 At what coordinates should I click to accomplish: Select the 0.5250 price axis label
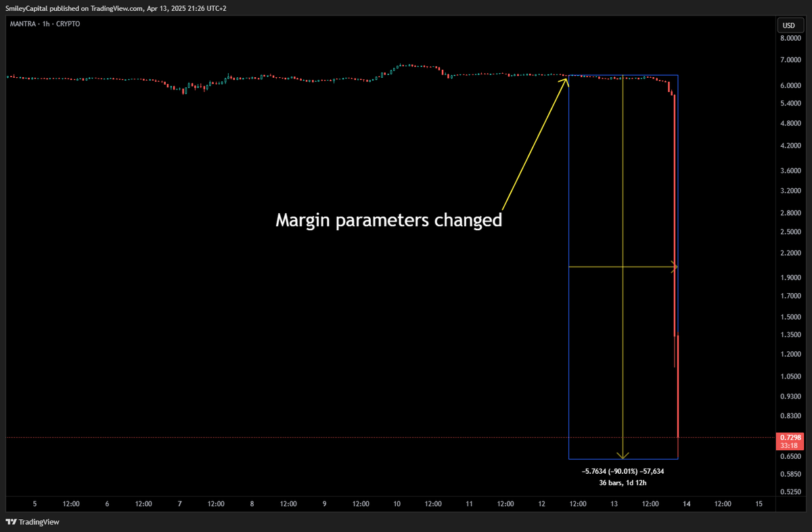[791, 492]
